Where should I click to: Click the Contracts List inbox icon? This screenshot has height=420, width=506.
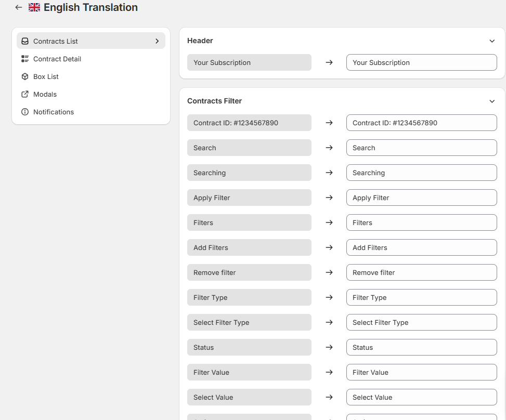[25, 41]
